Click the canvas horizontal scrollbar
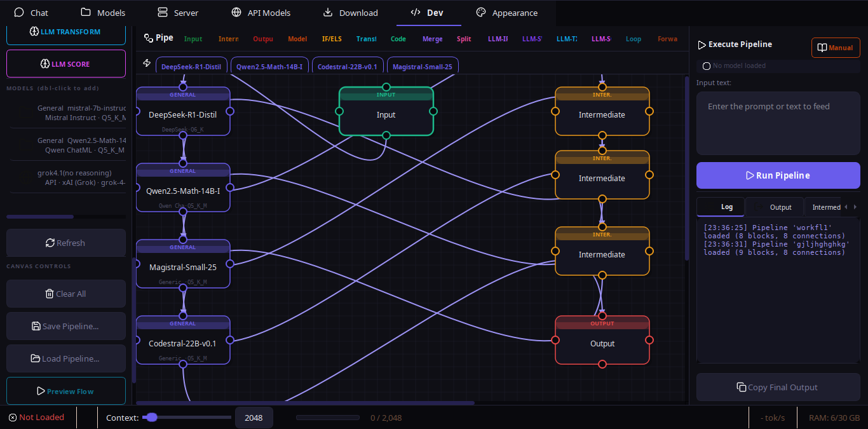The height and width of the screenshot is (429, 868). (x=305, y=402)
